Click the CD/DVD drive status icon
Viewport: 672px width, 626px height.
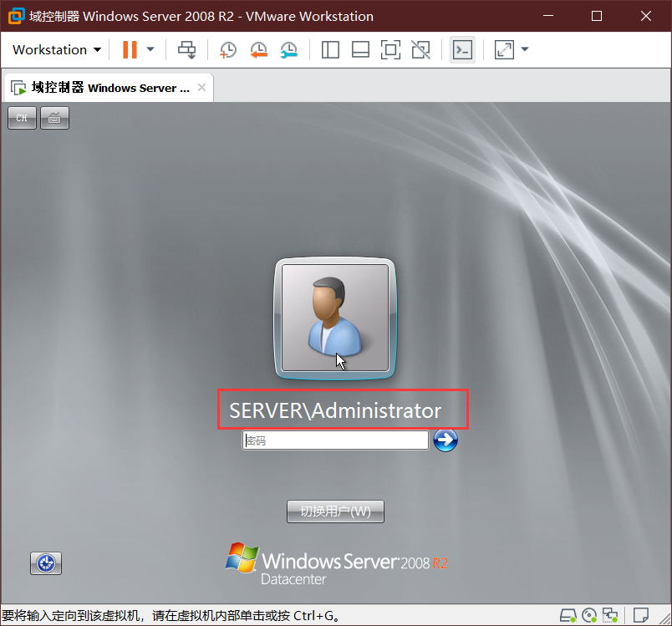click(x=590, y=616)
